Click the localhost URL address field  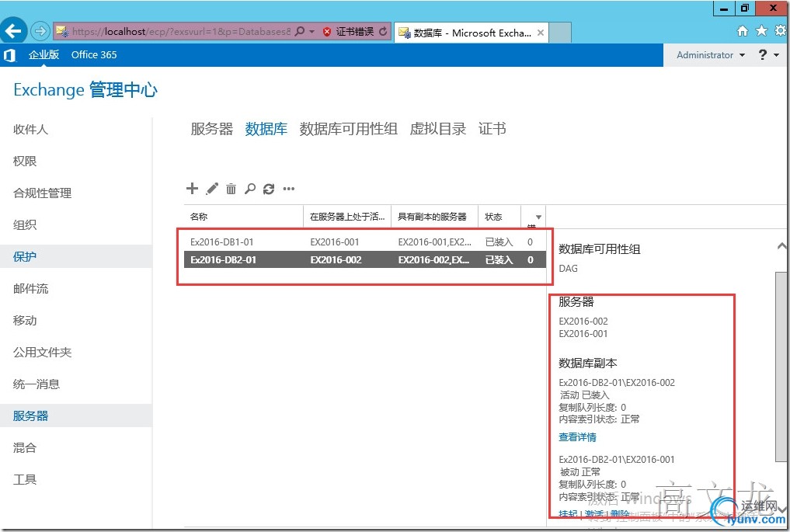[x=180, y=31]
